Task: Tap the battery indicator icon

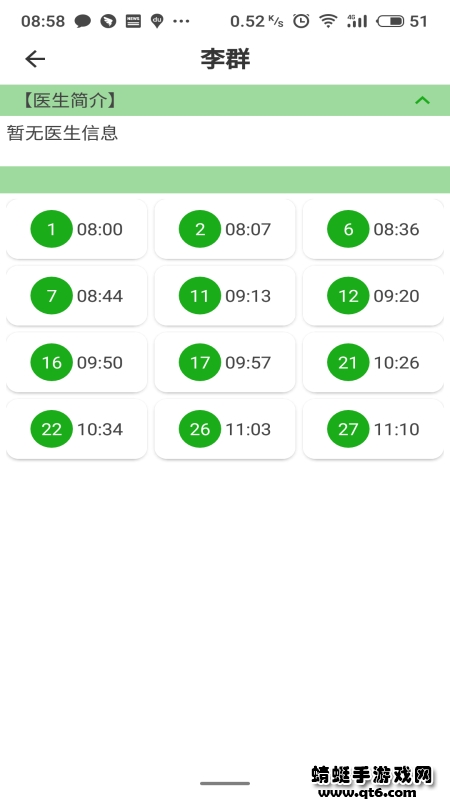Action: pos(390,21)
